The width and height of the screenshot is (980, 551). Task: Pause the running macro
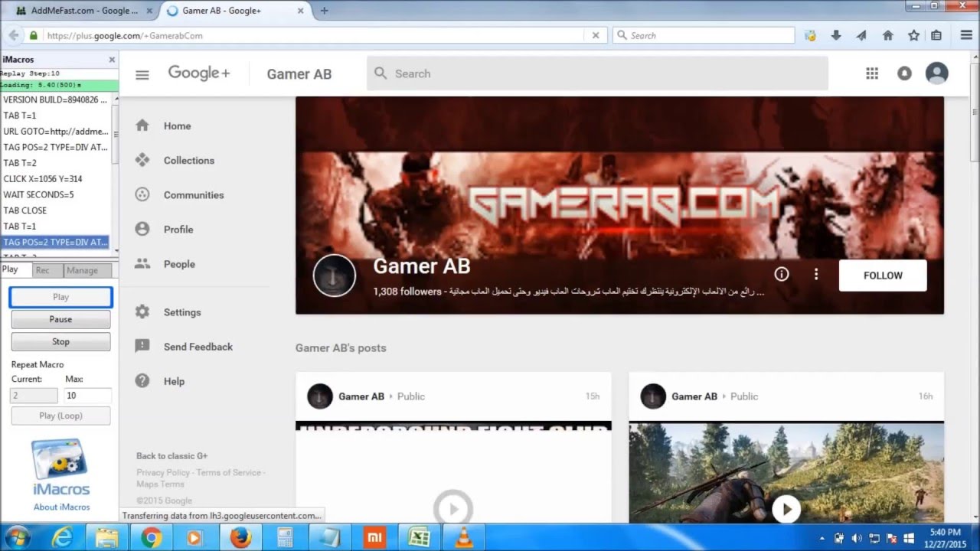(x=60, y=319)
